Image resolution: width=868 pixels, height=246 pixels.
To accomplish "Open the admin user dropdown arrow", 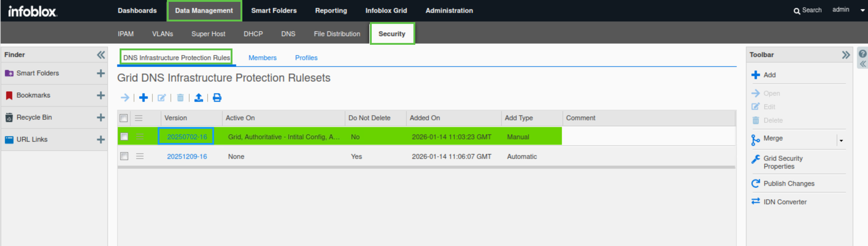I will click(862, 10).
